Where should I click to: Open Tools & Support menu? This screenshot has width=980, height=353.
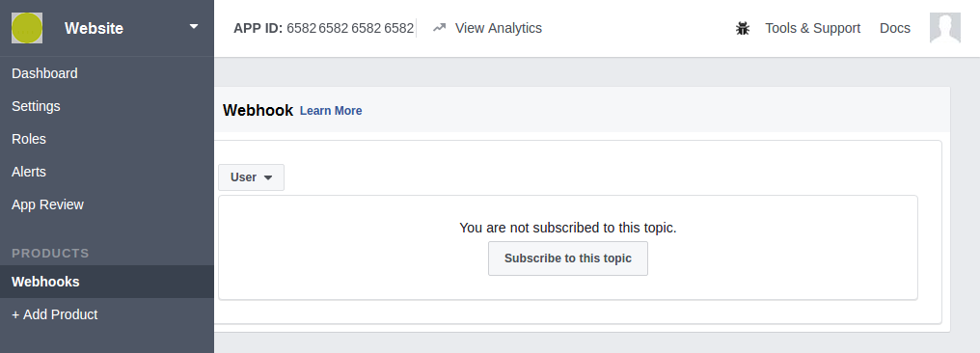click(x=812, y=28)
